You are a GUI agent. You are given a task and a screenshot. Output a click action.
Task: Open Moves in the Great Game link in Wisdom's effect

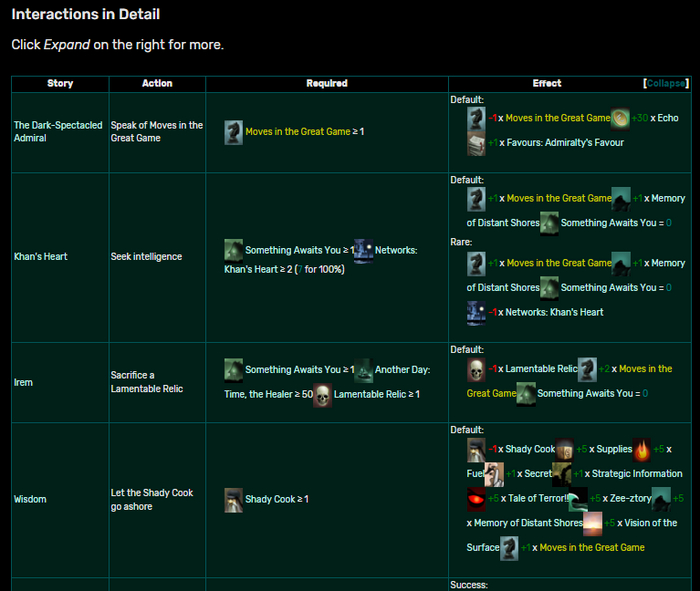(x=592, y=548)
